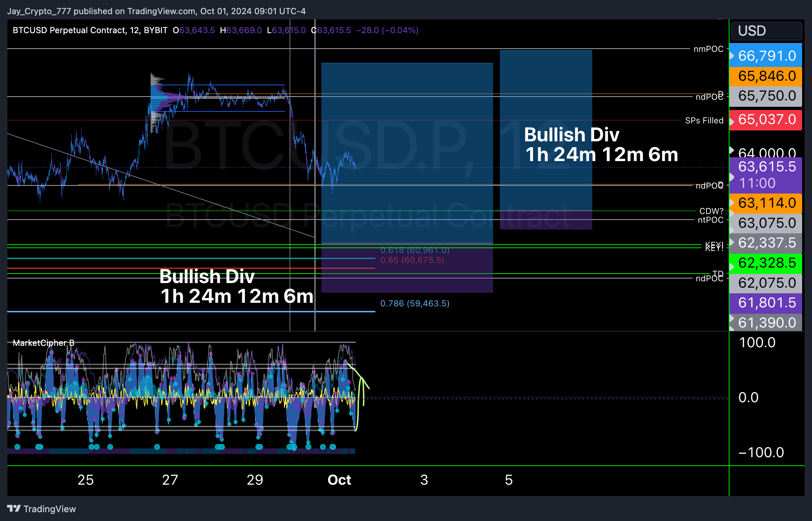This screenshot has width=812, height=521.
Task: Click the 25 date on time axis
Action: 85,480
